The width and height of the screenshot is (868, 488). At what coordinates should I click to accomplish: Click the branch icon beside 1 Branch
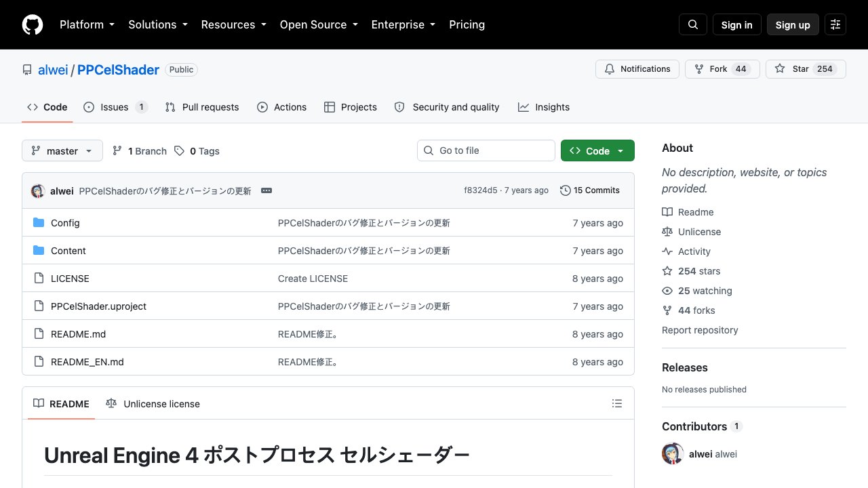pos(117,151)
